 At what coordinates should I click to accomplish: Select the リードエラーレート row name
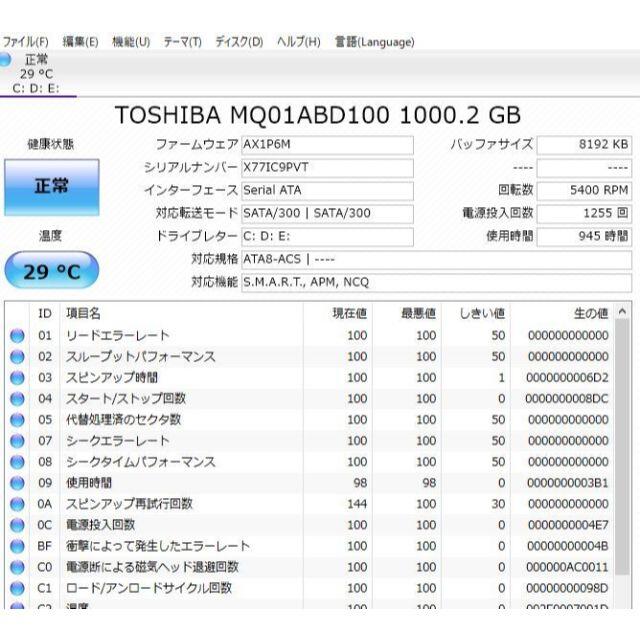tap(118, 336)
